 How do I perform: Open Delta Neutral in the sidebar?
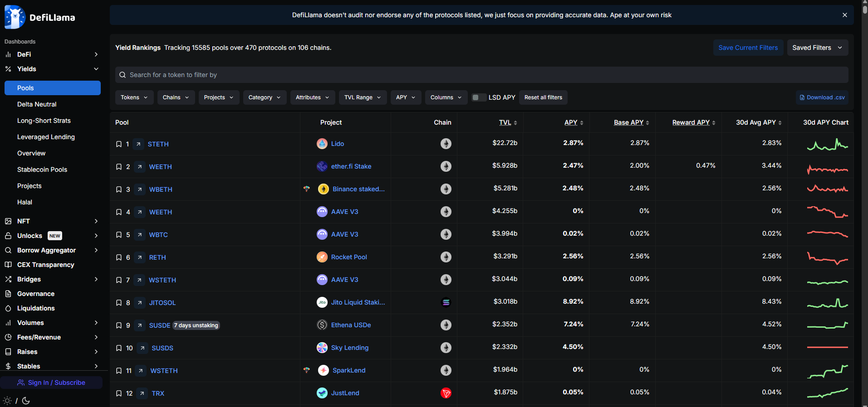[x=37, y=104]
